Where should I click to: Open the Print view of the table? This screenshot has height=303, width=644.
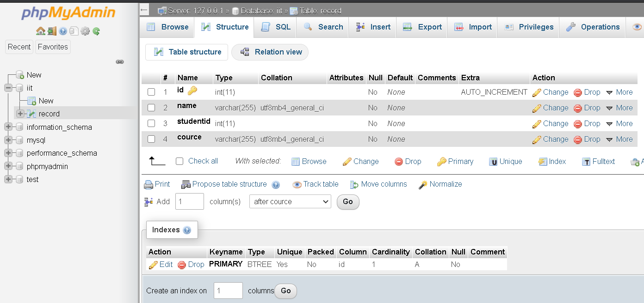[157, 184]
